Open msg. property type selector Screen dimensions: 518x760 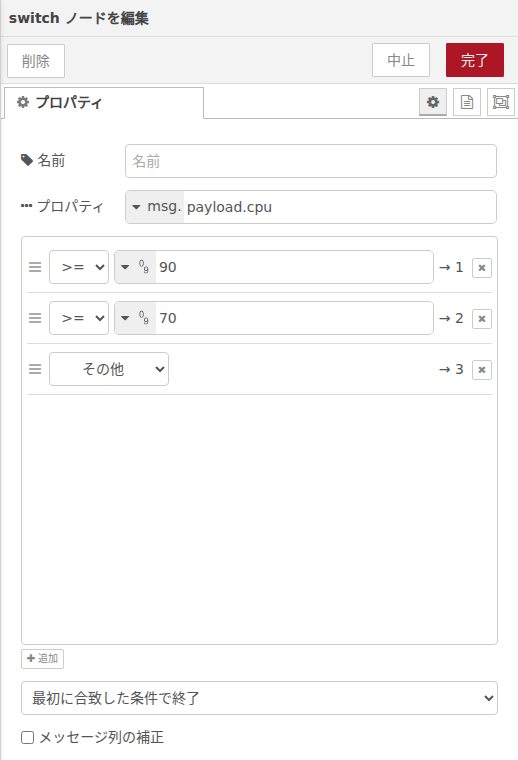coord(155,207)
